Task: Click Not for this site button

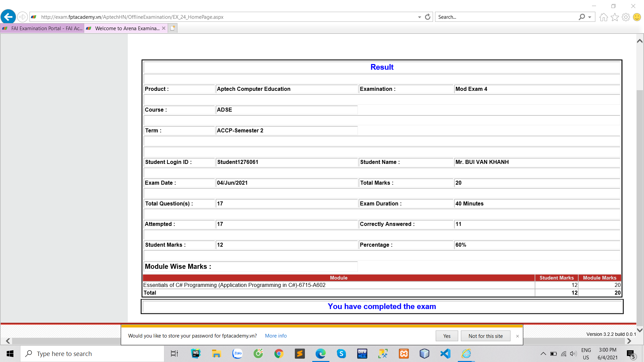Action: 485,336
